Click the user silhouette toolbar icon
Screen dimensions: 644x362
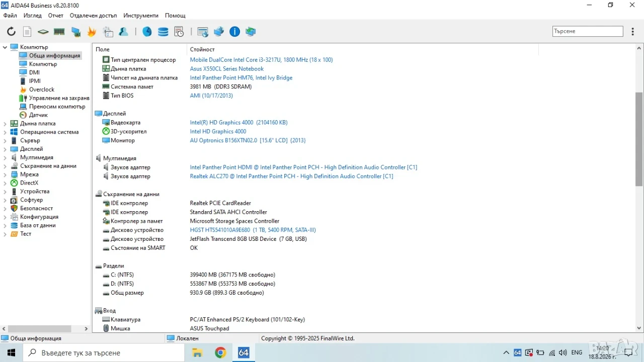pyautogui.click(x=124, y=32)
